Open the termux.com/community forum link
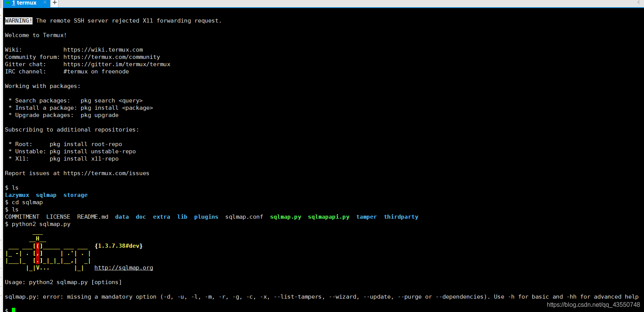The image size is (644, 312). click(x=112, y=57)
